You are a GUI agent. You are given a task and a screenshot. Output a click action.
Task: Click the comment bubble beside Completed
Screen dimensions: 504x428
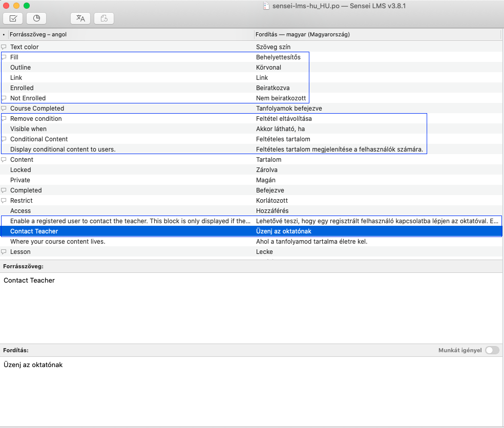point(4,190)
